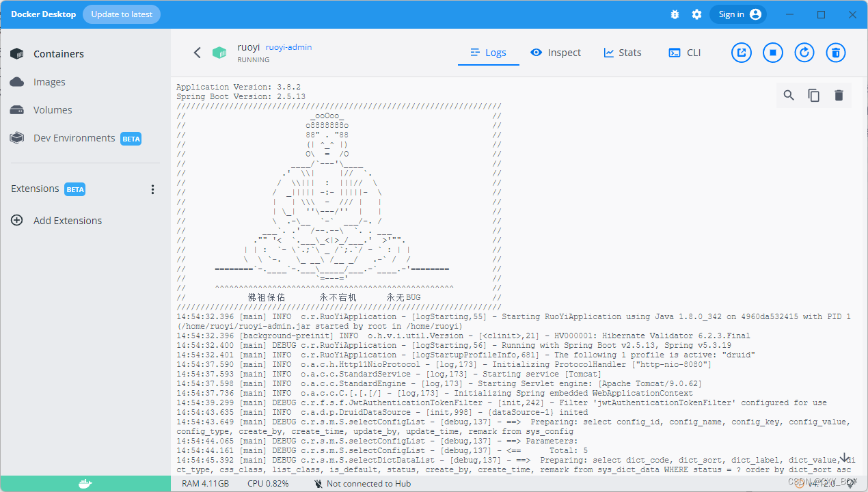Viewport: 868px width, 492px height.
Task: Click the Sign in button
Action: [x=738, y=14]
